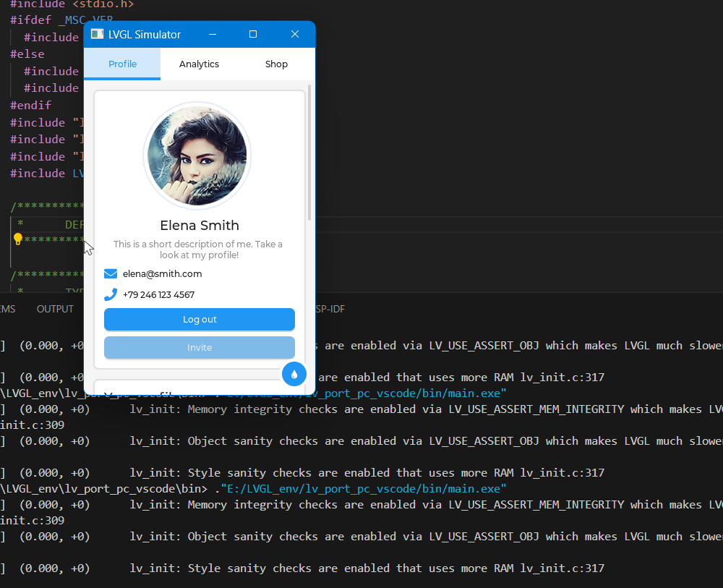Open the OUTPUT panel tab in VS Code
Viewport: 723px width, 588px height.
tap(55, 309)
